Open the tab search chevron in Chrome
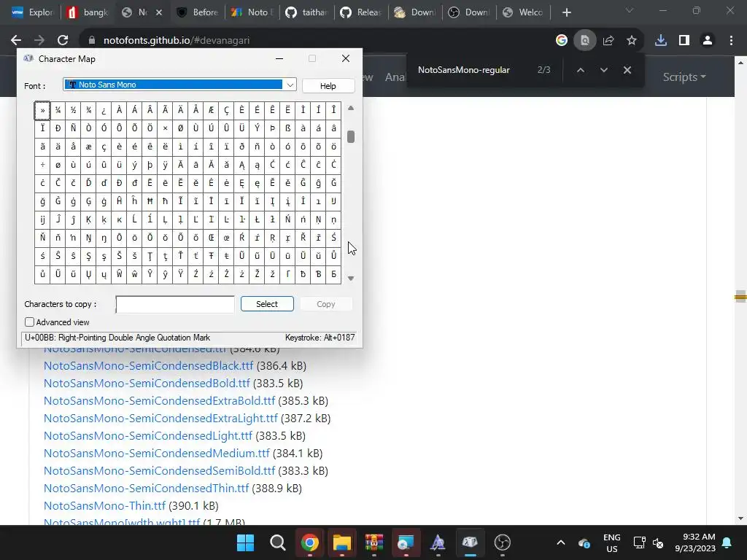Screen dimensions: 747x560 coord(630,10)
